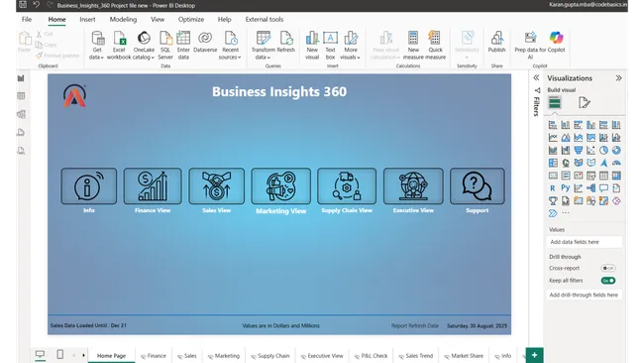Click the Enter data icon
Screen dimensions: 644x363
coord(183,39)
